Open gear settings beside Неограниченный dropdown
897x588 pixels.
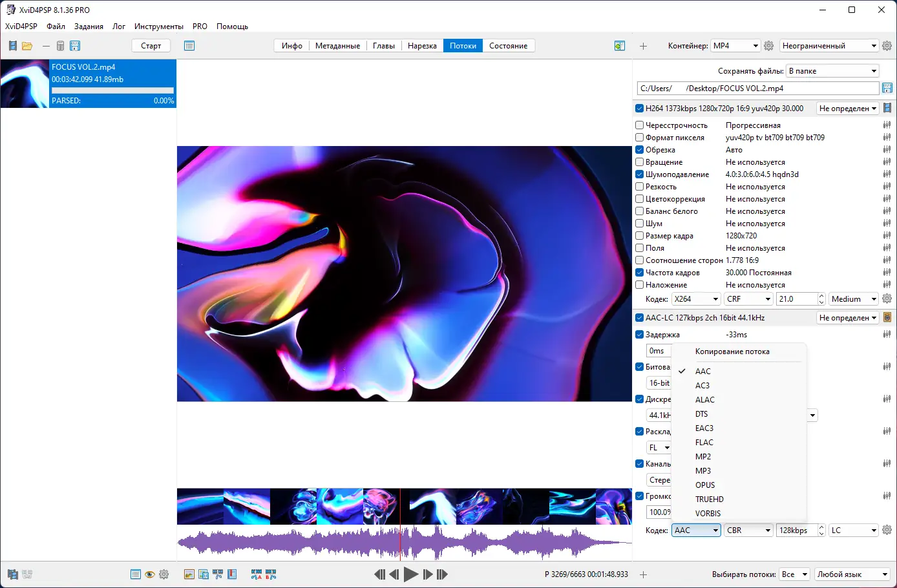pos(887,46)
